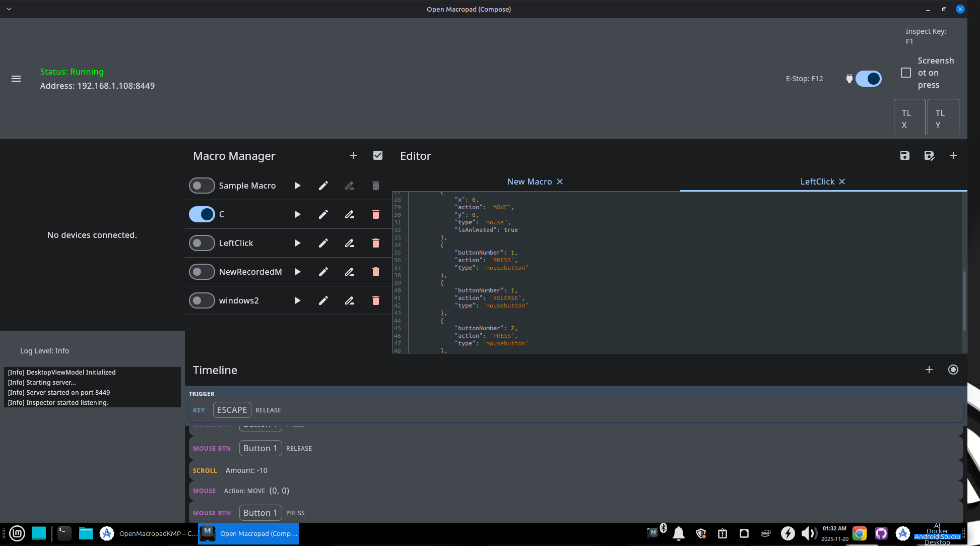Edit the C macro with pencil icon

click(323, 214)
